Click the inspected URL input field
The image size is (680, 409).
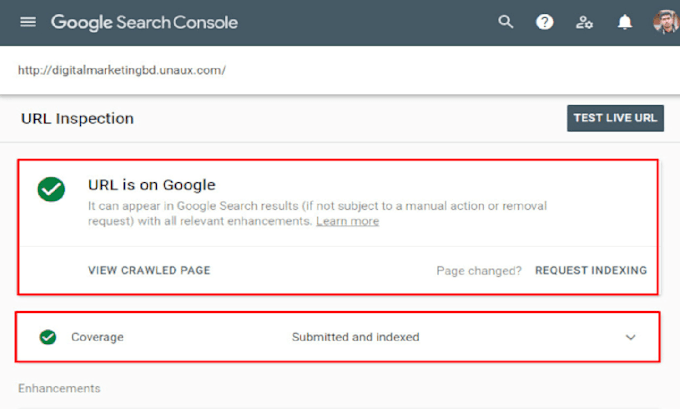click(340, 70)
